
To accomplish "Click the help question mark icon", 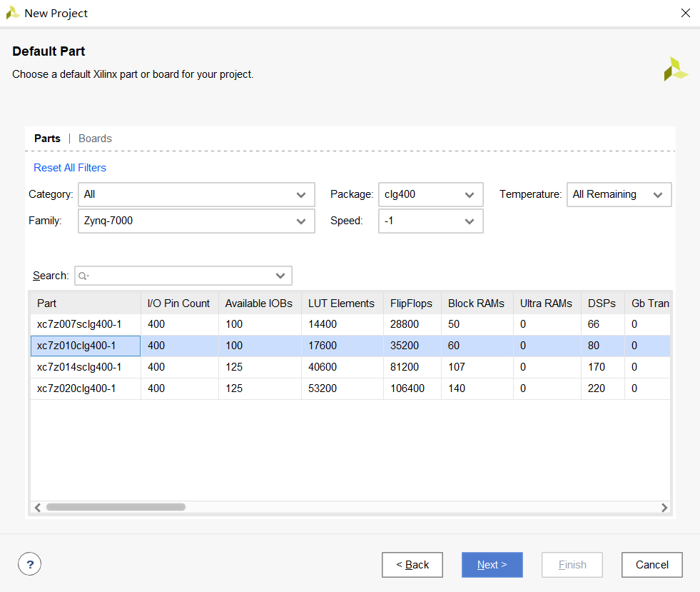I will [29, 565].
